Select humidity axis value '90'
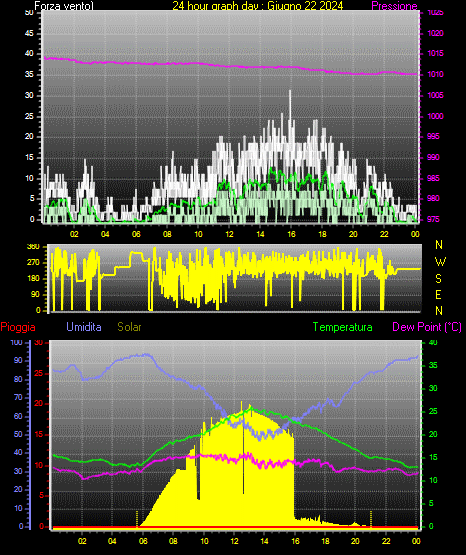Screen dimensions: 466x555 [x=18, y=360]
